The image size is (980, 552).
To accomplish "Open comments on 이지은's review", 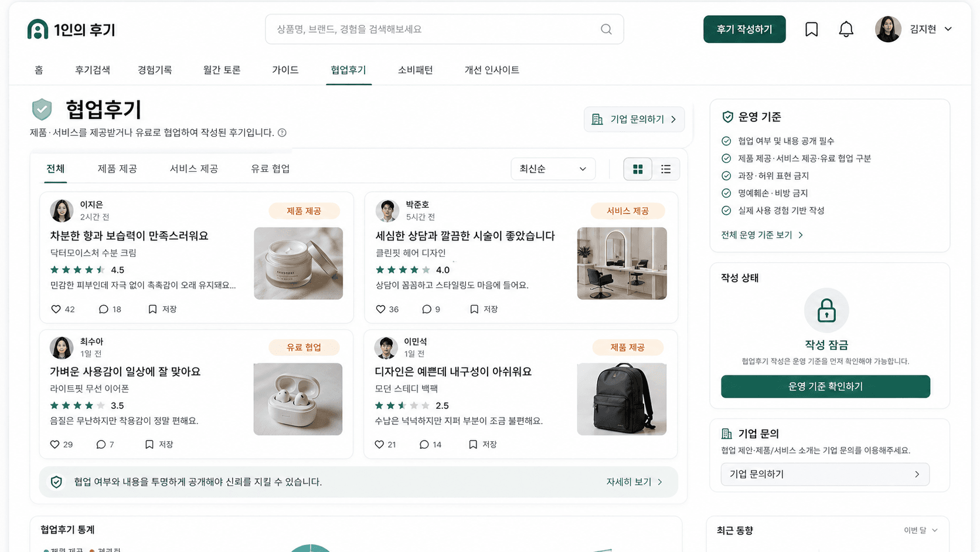I will point(103,309).
